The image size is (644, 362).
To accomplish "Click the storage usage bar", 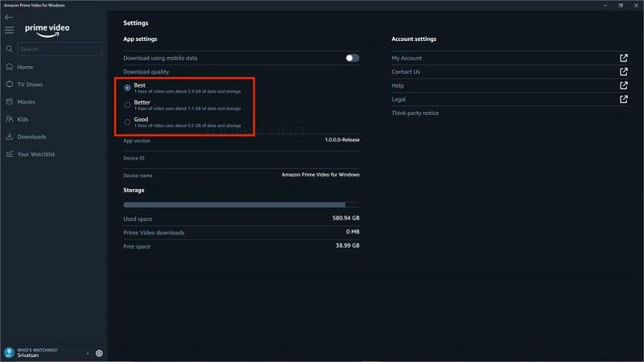I will (241, 204).
